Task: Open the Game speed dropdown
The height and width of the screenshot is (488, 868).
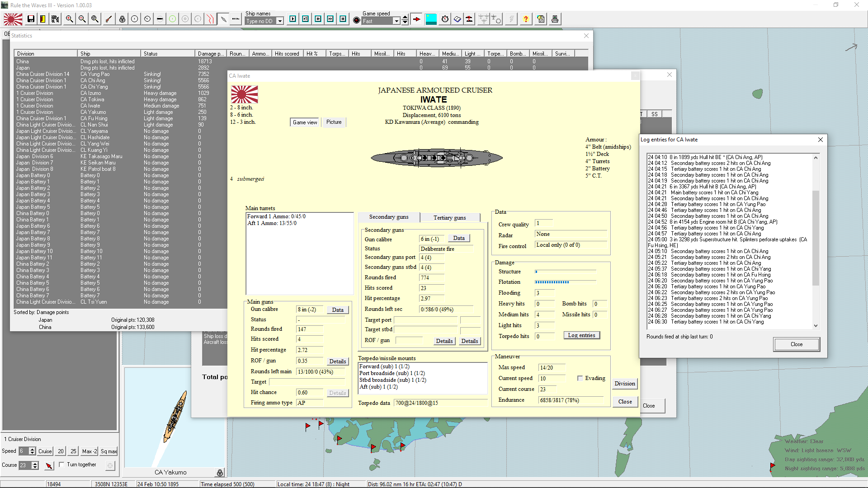Action: [x=396, y=21]
